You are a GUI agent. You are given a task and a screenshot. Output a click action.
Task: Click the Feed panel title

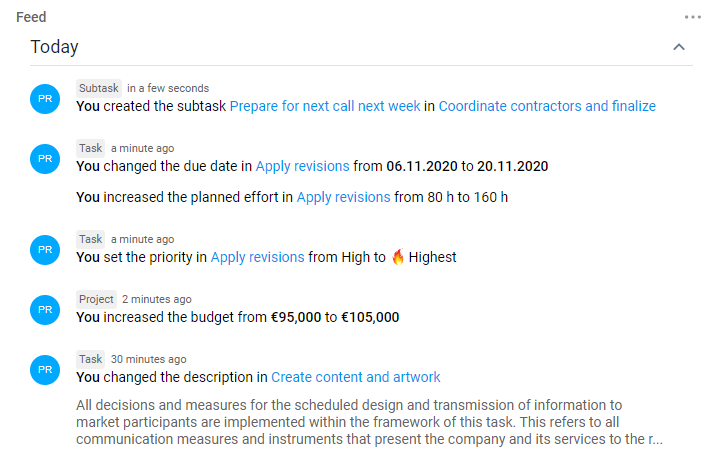(x=31, y=17)
